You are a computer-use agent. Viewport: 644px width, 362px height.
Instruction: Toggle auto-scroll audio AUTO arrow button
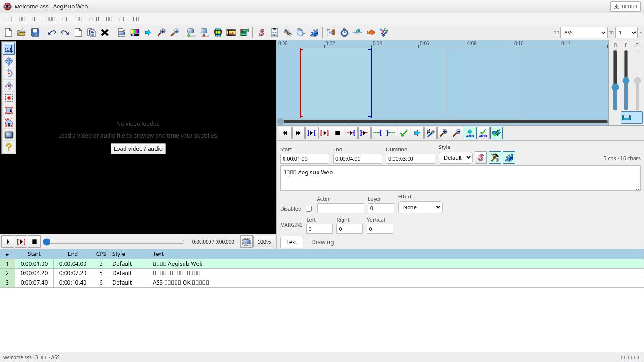(469, 133)
